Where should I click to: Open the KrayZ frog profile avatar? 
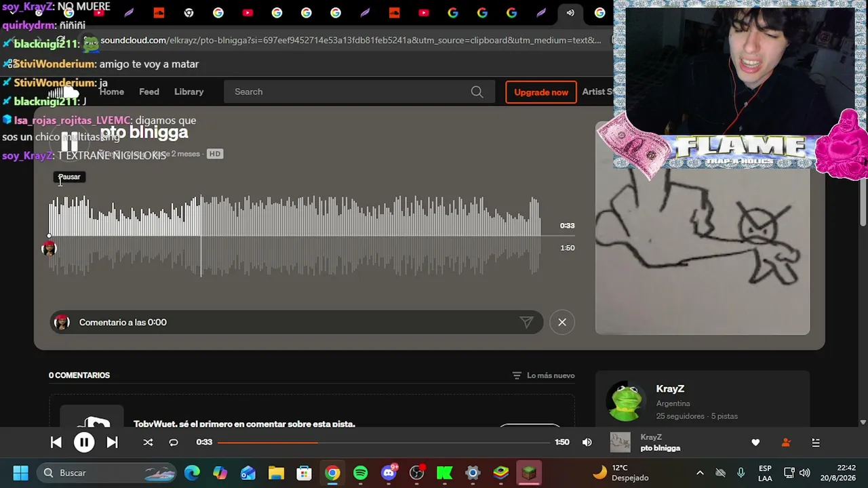tap(625, 402)
